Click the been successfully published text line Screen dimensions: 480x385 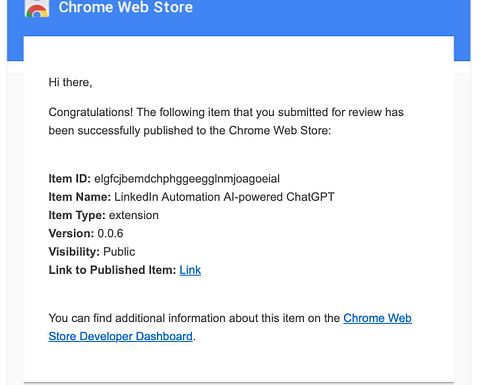(x=190, y=130)
